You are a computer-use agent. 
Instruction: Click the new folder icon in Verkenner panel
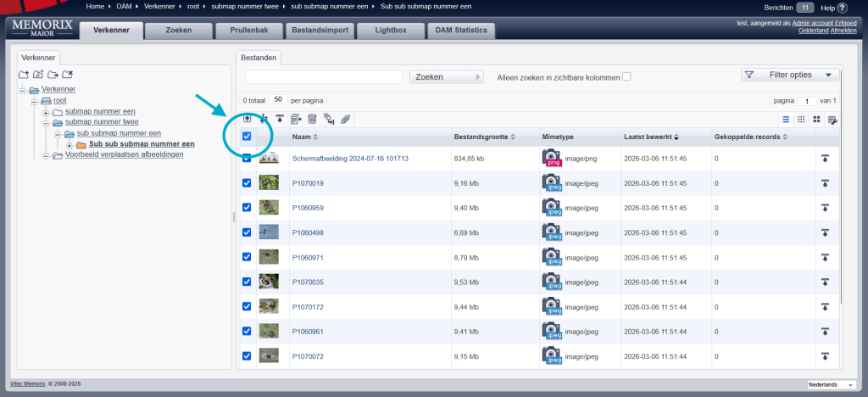[x=23, y=75]
